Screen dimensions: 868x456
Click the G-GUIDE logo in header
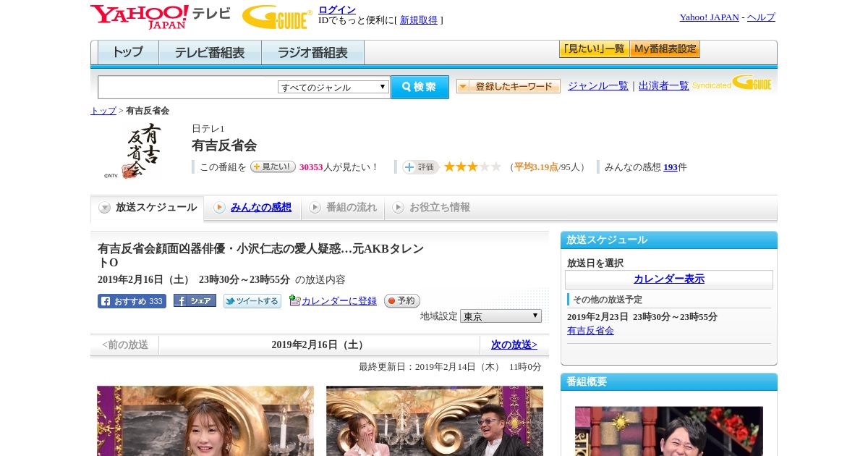[x=277, y=17]
